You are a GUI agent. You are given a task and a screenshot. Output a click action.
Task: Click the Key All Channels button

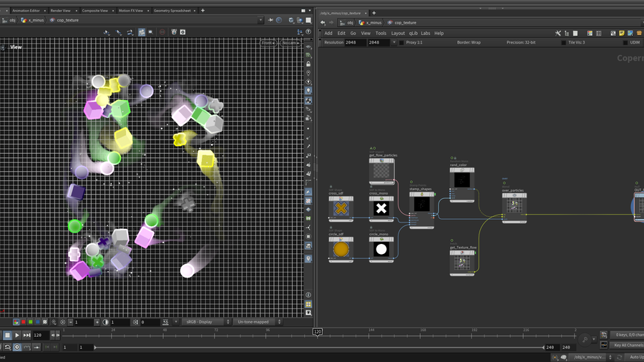coord(628,345)
